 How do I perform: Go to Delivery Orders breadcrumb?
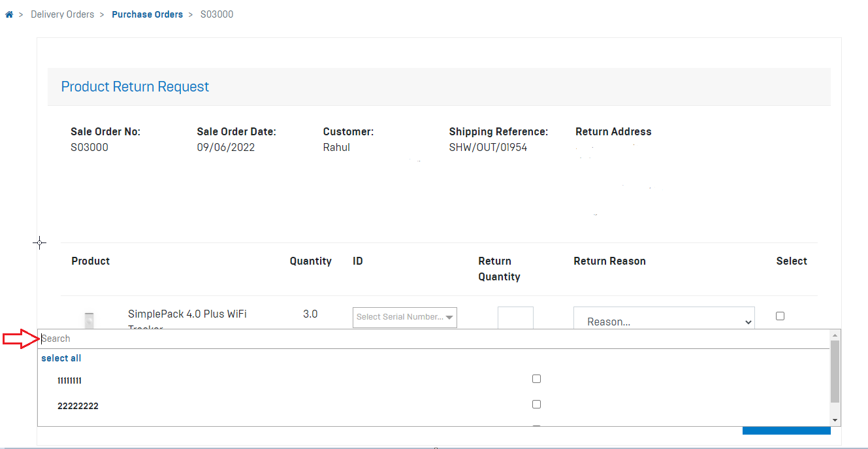[62, 14]
